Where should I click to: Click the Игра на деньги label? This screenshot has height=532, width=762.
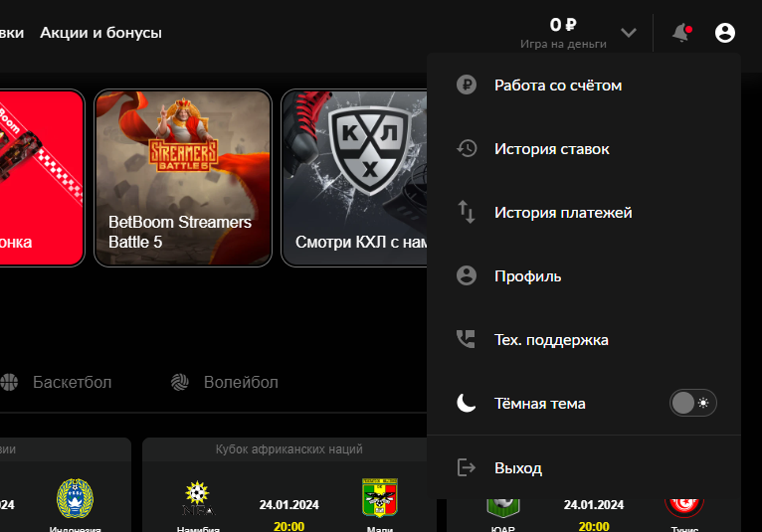point(563,44)
